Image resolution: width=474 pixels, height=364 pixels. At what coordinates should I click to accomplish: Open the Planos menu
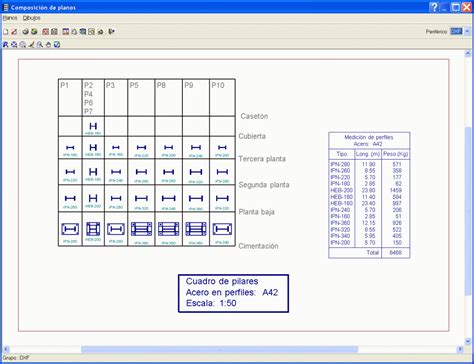pos(10,18)
